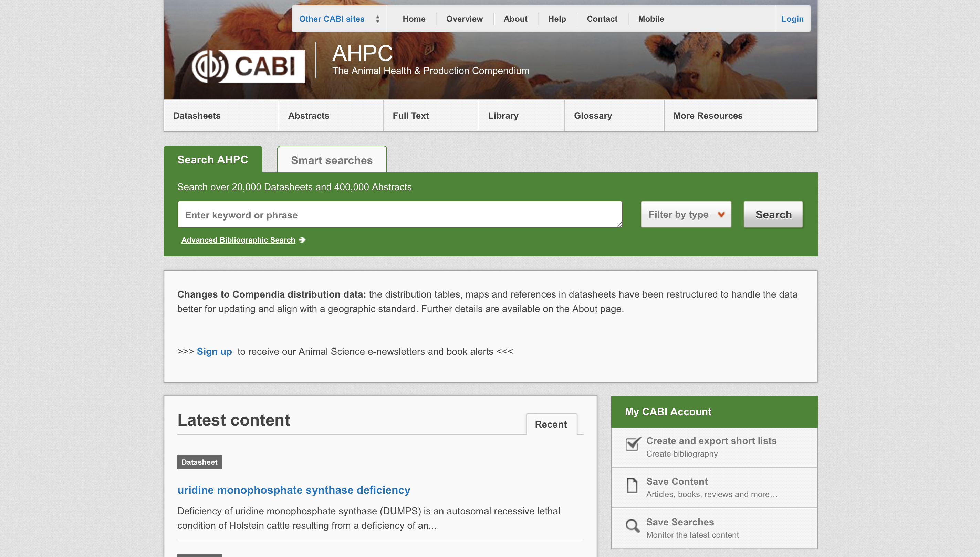This screenshot has height=557, width=980.
Task: Click the Sign up newsletter link
Action: pyautogui.click(x=214, y=351)
